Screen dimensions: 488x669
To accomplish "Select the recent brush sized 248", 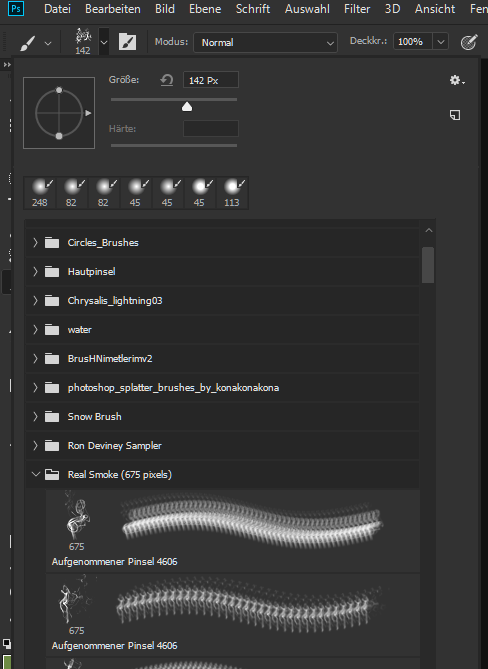I will coord(40,193).
